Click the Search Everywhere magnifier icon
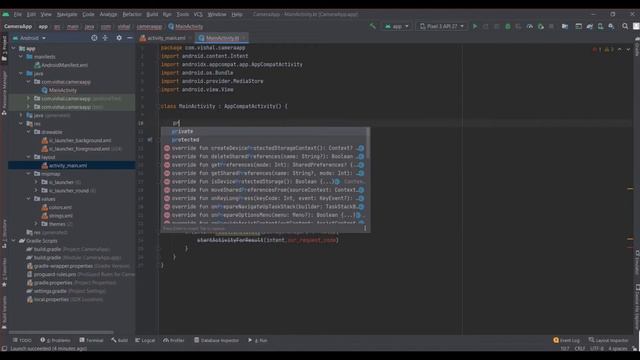This screenshot has height=360, width=640. click(625, 26)
